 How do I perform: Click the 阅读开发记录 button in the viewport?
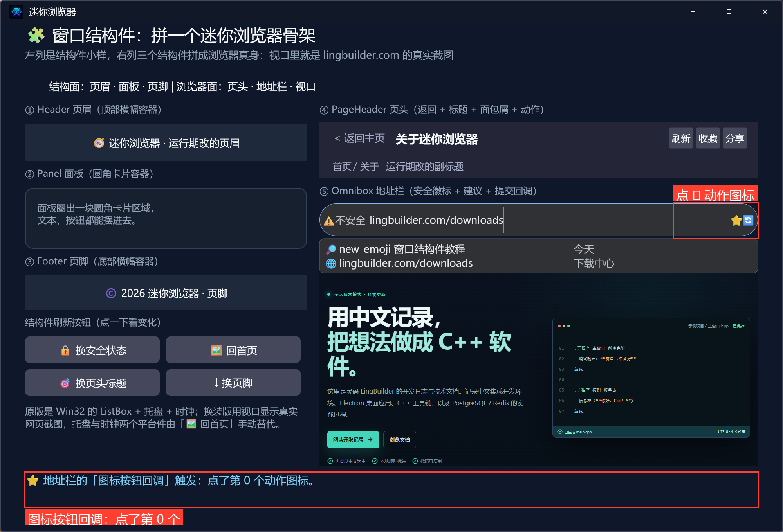click(x=353, y=440)
